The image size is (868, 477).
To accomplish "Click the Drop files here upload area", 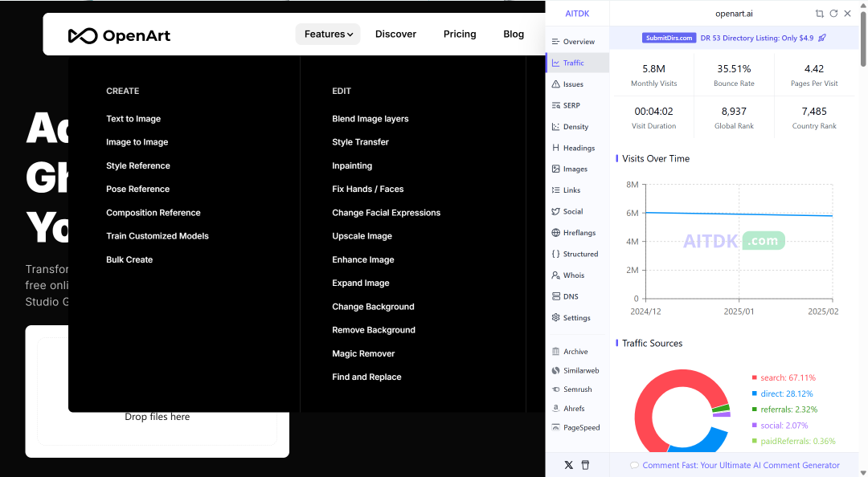I will tap(158, 391).
